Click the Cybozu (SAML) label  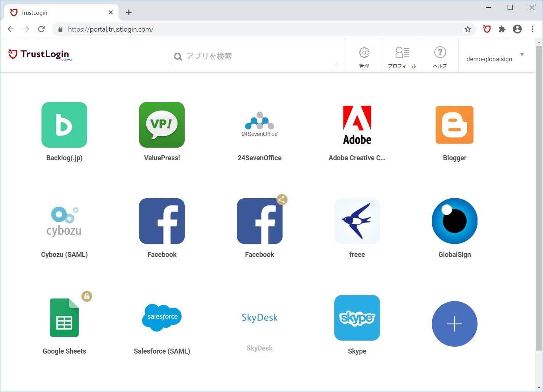tap(64, 255)
